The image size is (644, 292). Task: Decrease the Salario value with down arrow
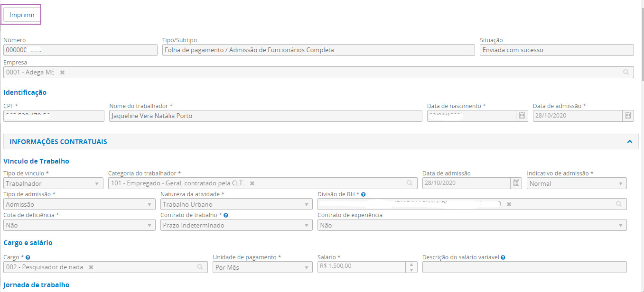pyautogui.click(x=411, y=270)
